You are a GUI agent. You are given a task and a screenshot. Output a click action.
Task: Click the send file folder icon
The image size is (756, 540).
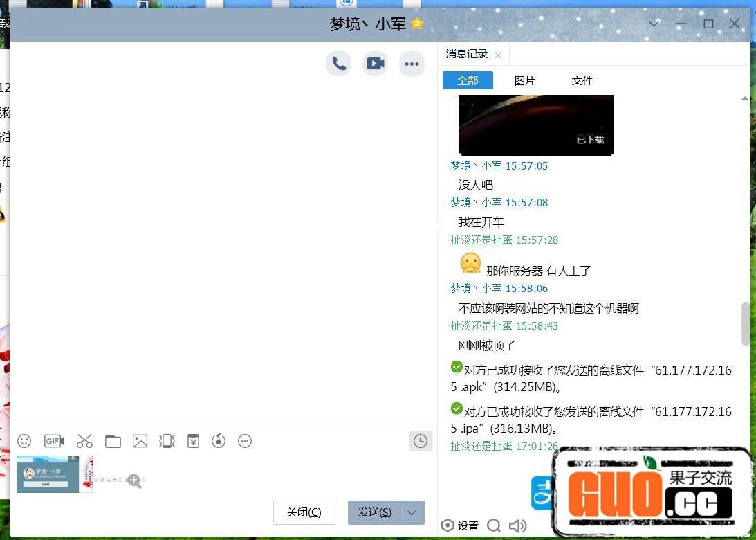tap(113, 441)
